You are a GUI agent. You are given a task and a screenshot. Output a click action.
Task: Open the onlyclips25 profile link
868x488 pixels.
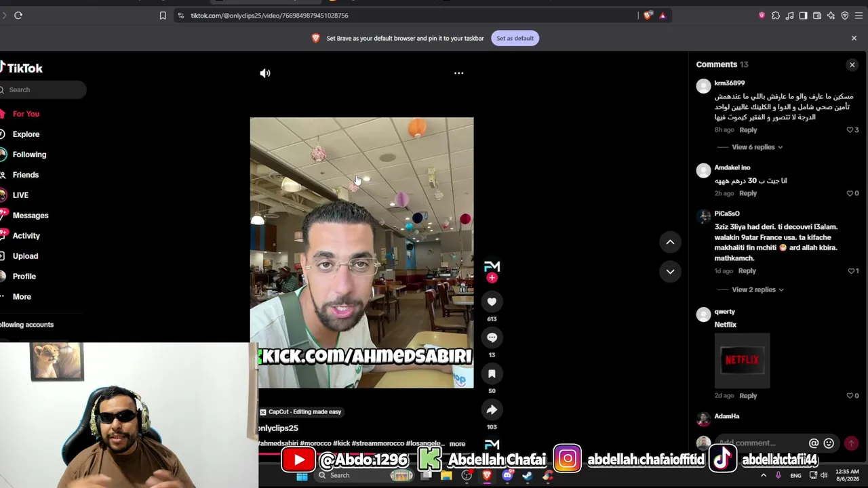click(278, 428)
